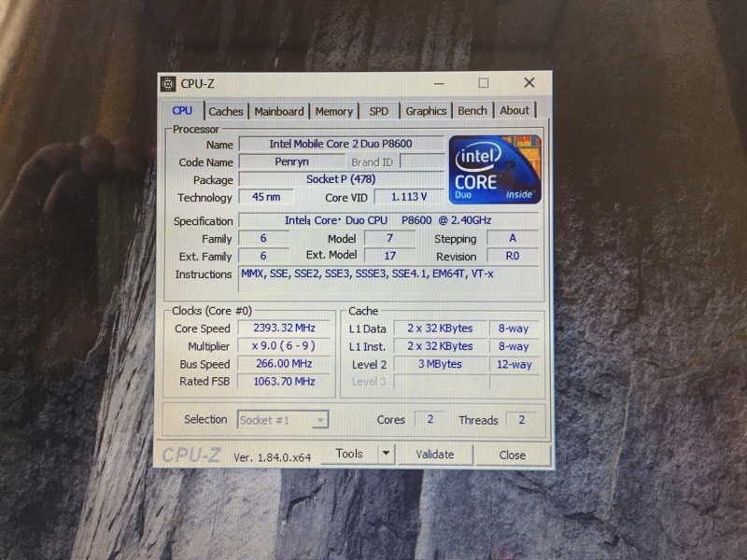Viewport: 747px width, 560px height.
Task: Click the instructions list starting with 'MMX, SSE'
Action: point(388,279)
